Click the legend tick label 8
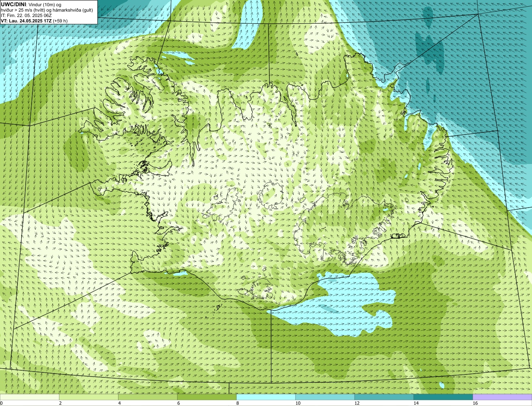 237,403
